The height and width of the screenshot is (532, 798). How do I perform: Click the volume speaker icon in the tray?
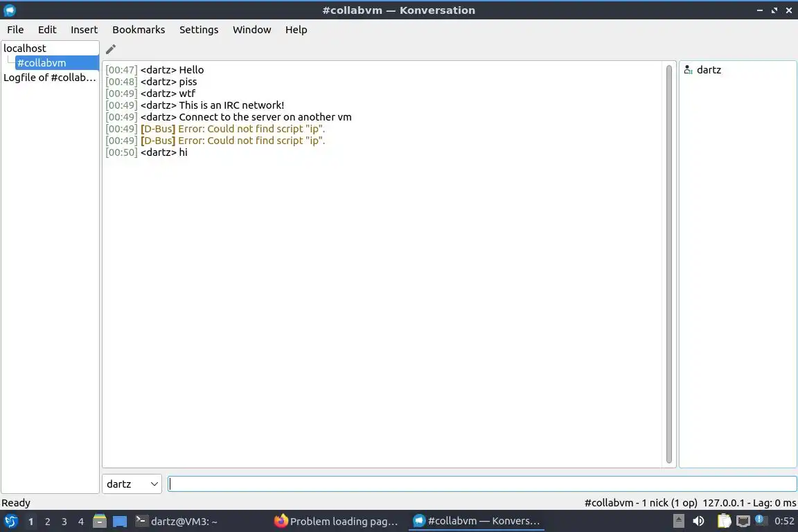699,522
